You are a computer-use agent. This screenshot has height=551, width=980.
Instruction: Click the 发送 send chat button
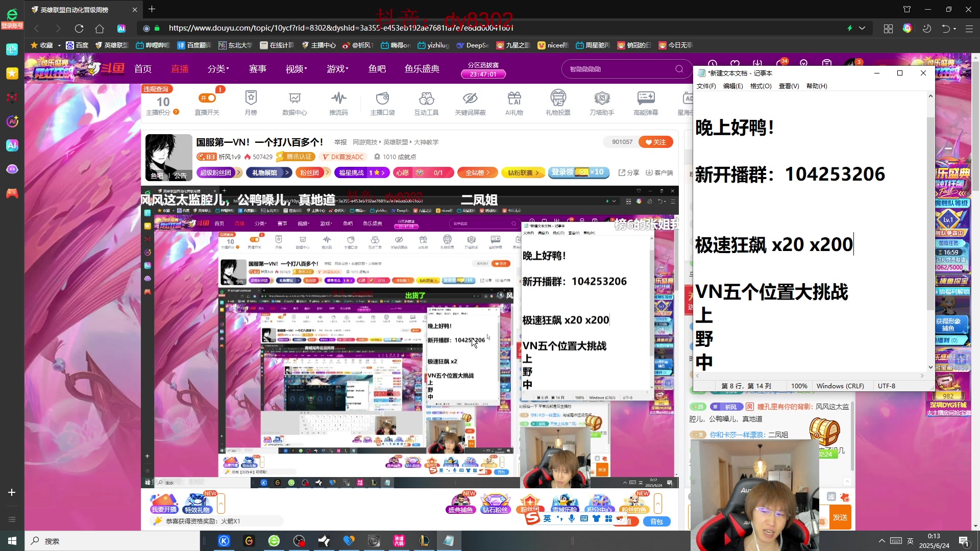click(x=840, y=517)
